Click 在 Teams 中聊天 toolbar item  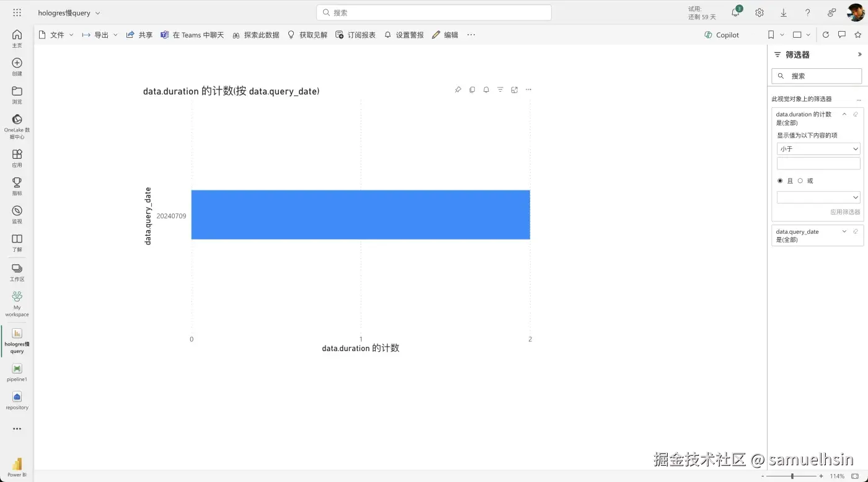pyautogui.click(x=192, y=35)
